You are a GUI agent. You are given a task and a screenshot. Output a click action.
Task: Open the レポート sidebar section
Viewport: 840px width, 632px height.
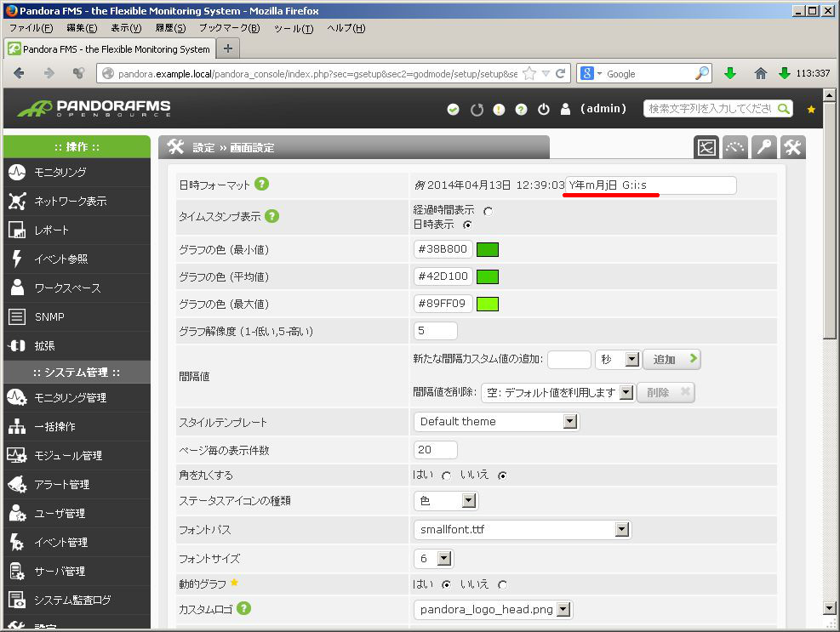coord(77,231)
